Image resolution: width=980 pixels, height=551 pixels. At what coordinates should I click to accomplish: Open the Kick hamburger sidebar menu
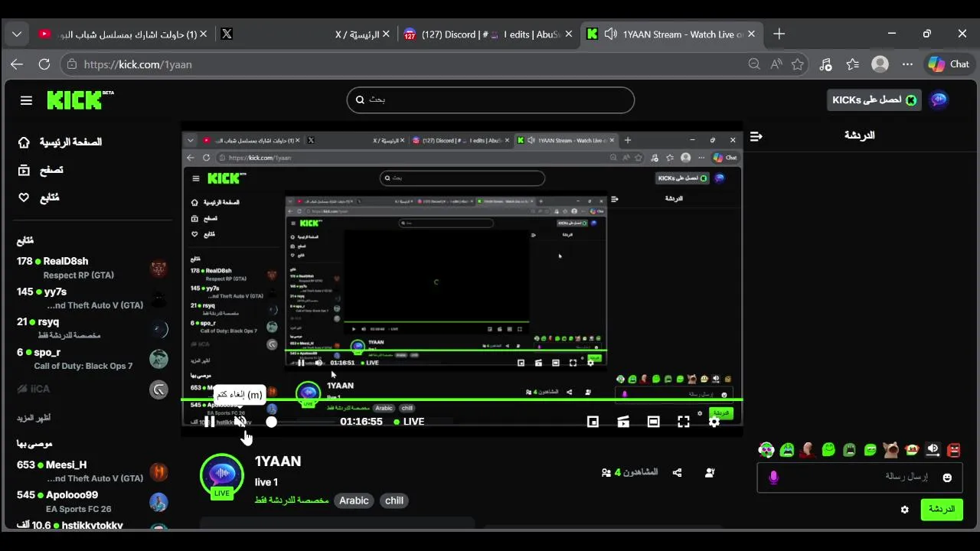26,100
